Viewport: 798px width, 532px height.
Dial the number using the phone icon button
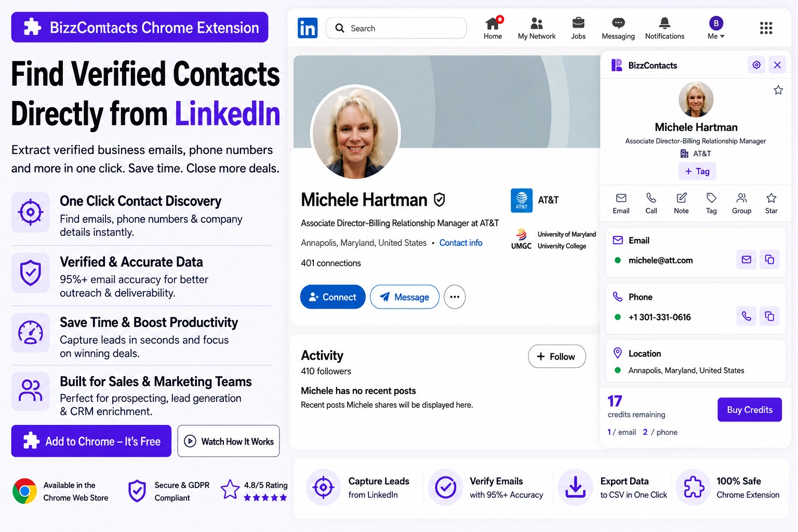747,316
